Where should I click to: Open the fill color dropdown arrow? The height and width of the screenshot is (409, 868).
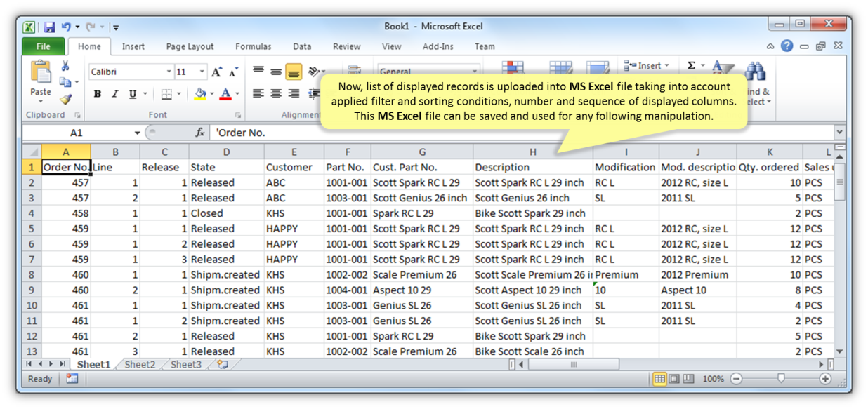tap(211, 94)
